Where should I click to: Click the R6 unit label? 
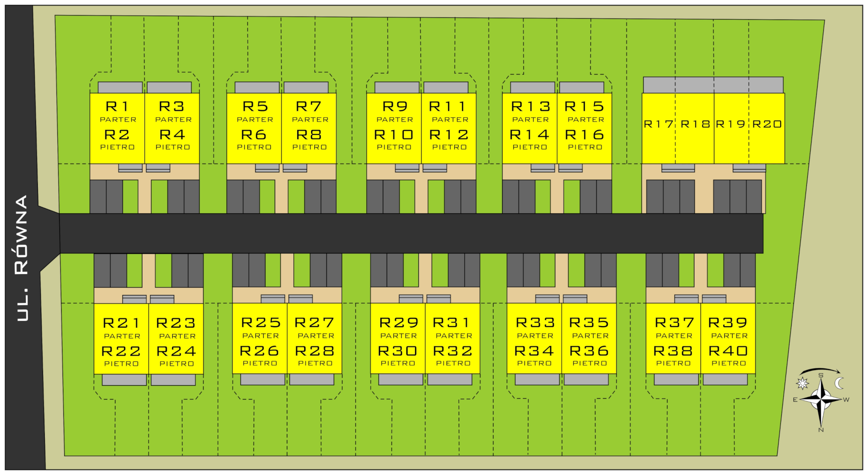(x=253, y=134)
